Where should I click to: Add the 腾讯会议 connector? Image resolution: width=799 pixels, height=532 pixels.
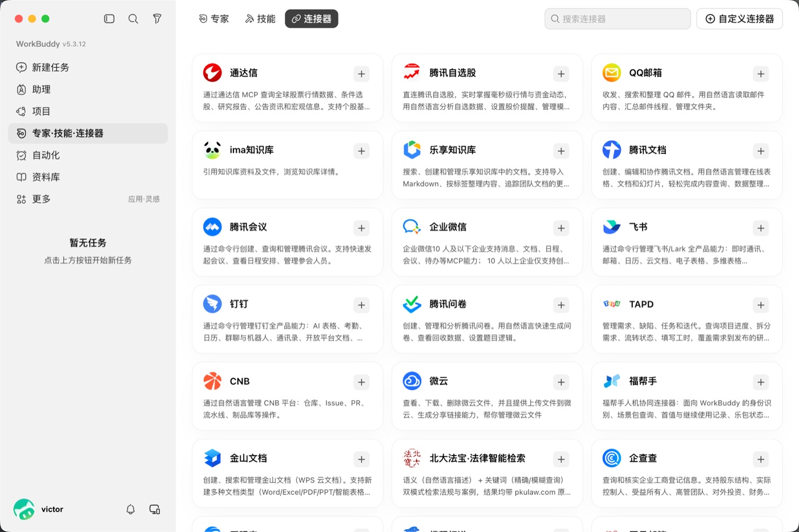[x=361, y=228]
